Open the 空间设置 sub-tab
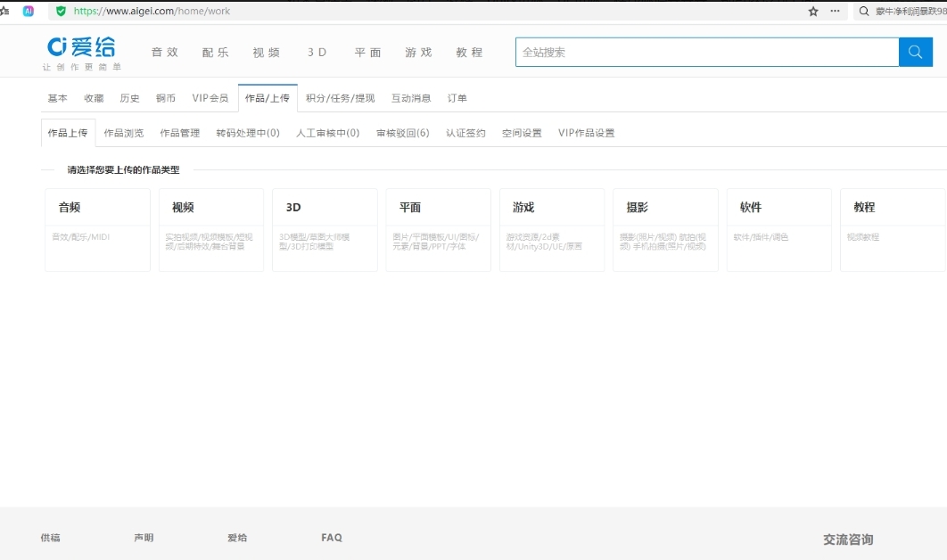This screenshot has width=947, height=560. coord(522,133)
